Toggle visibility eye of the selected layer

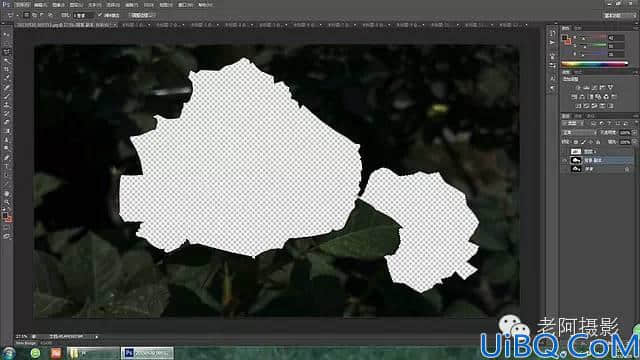pyautogui.click(x=565, y=160)
